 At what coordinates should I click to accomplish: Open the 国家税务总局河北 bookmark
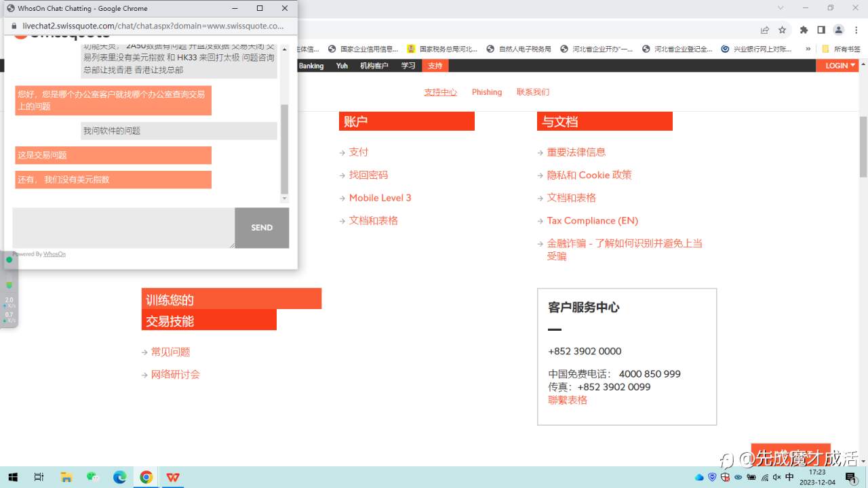442,49
